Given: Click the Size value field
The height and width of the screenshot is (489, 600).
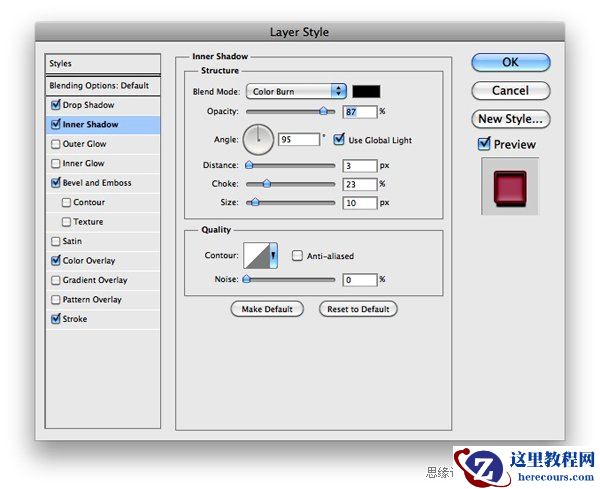Looking at the screenshot, I should 360,203.
